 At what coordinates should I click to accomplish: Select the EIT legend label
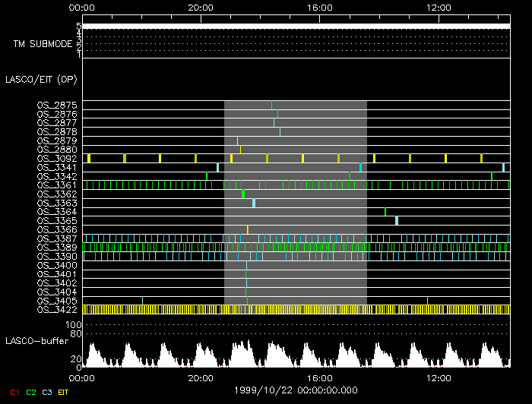(64, 392)
